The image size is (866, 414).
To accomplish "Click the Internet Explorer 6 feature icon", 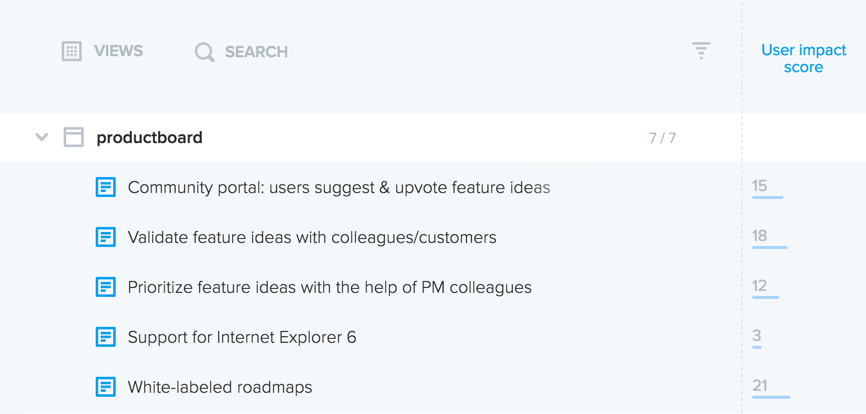I will click(105, 337).
